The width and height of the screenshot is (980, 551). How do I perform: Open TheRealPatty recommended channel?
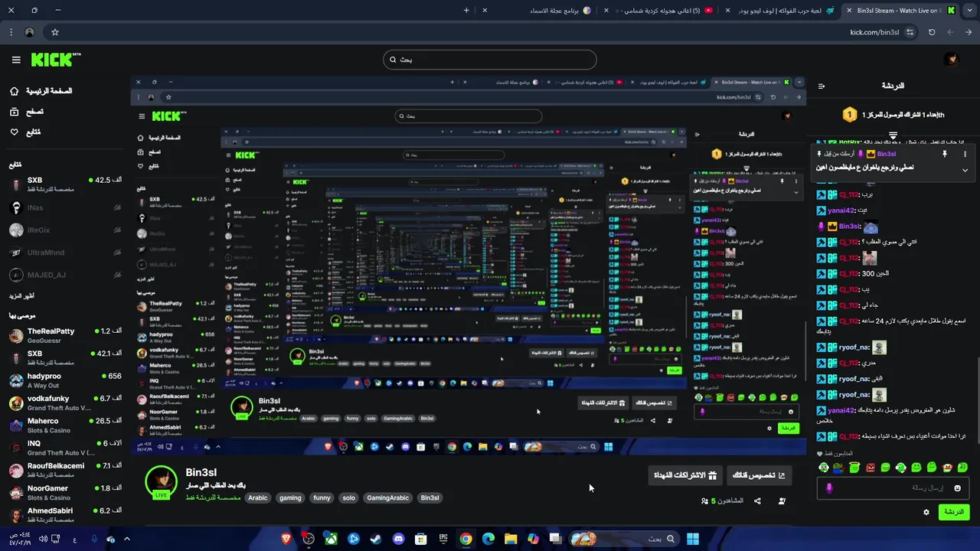(65, 335)
